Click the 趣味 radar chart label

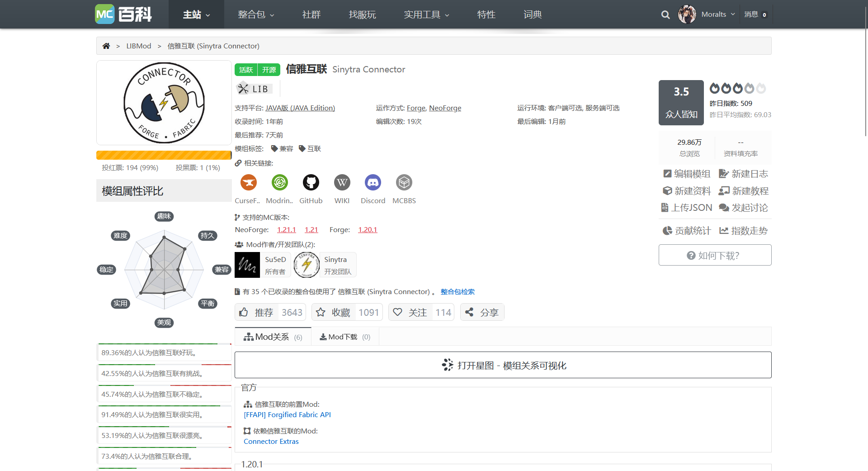coord(164,216)
